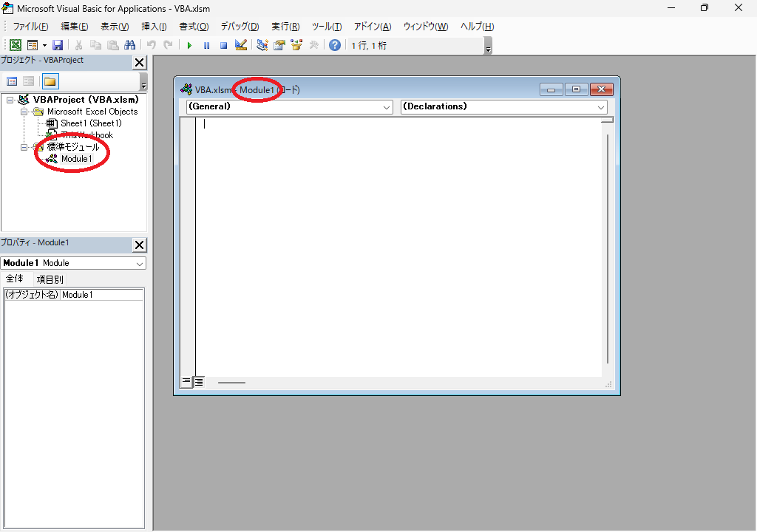Open the ファイル(F) menu
Image resolution: width=757 pixels, height=532 pixels.
(x=30, y=27)
